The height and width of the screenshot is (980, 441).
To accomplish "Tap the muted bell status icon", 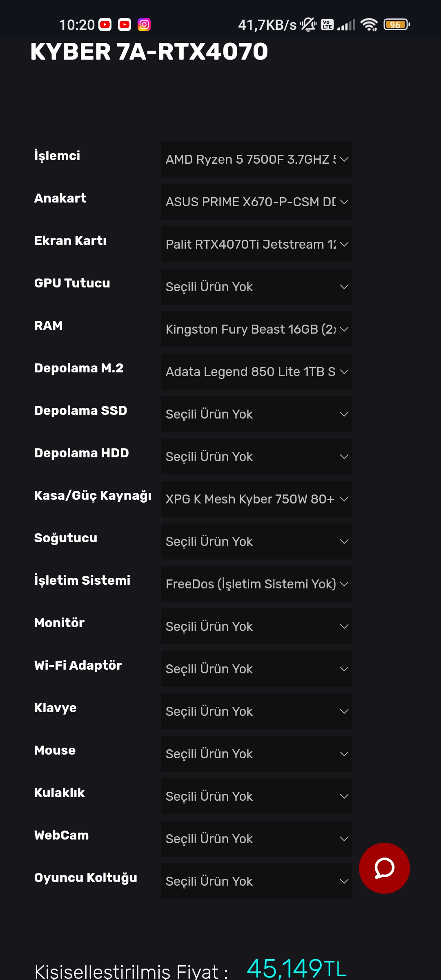I will (308, 25).
